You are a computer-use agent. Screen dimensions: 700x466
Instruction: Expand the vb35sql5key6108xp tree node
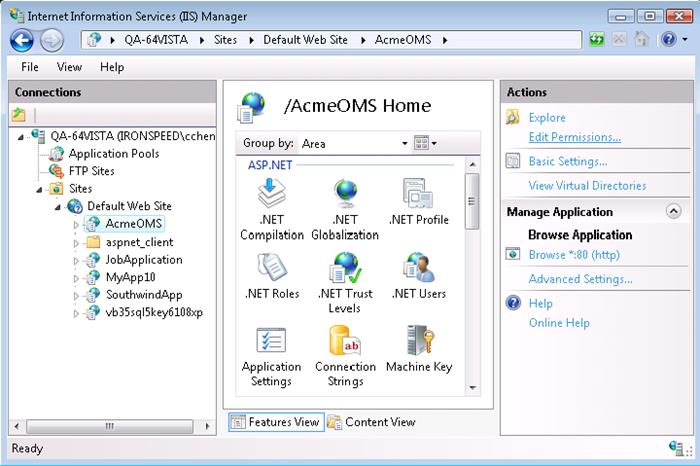(x=76, y=313)
